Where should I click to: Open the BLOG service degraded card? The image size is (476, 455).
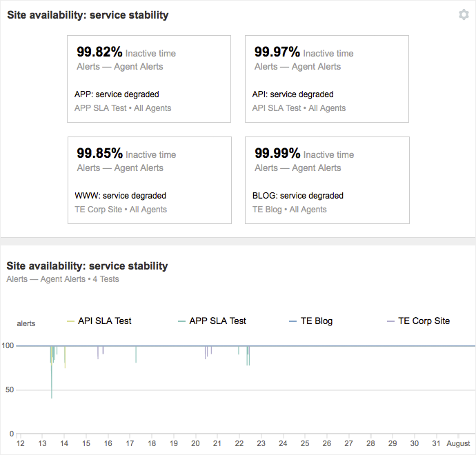(x=327, y=181)
